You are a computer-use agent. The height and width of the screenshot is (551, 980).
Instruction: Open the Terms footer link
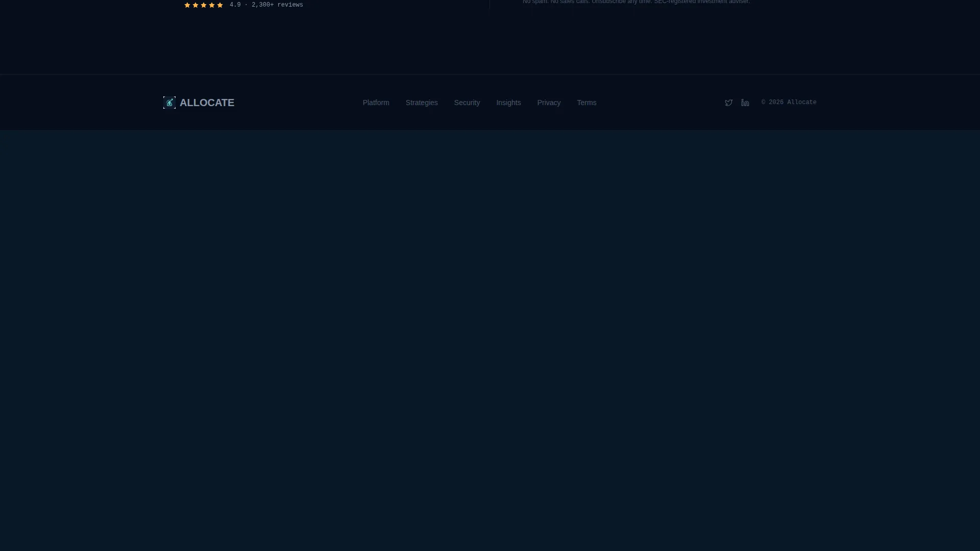(x=586, y=103)
